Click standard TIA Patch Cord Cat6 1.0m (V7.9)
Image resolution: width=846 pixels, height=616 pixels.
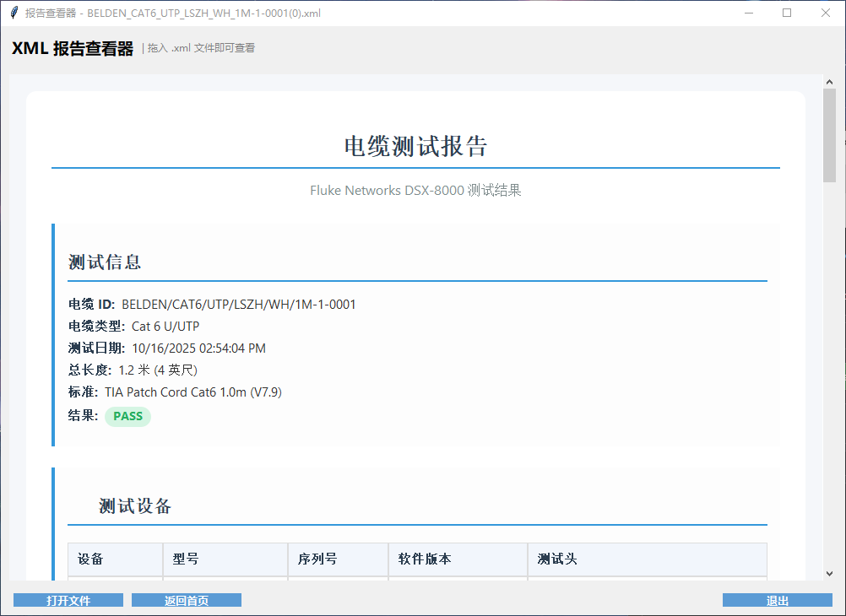[x=193, y=392]
